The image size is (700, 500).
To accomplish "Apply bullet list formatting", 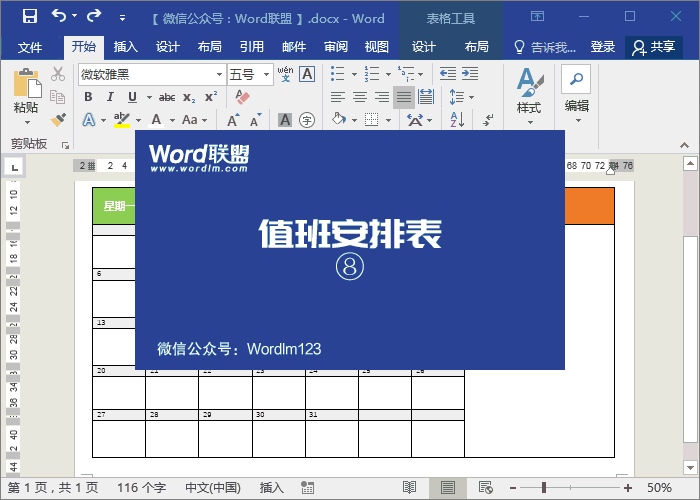I will coord(338,74).
